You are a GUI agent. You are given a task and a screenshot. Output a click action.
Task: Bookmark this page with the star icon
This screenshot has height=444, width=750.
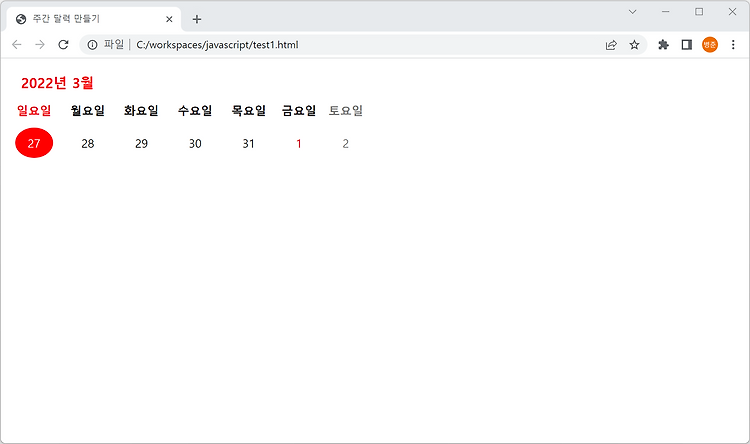(634, 45)
